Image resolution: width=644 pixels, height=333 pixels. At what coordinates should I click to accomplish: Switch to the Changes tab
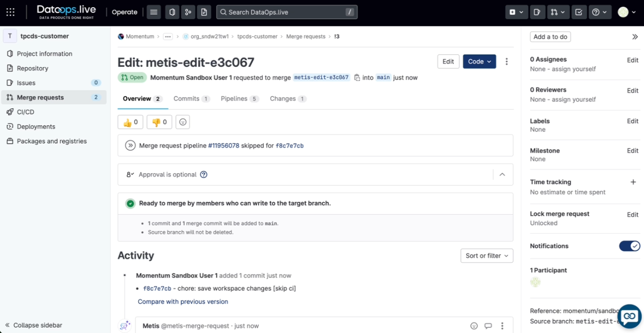pos(288,99)
